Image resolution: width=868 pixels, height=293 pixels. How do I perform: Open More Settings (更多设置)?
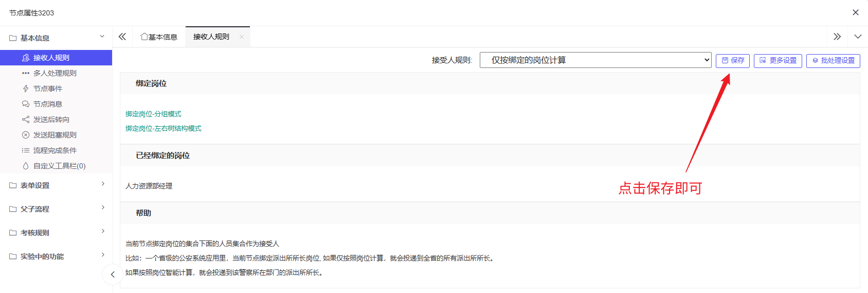click(777, 61)
